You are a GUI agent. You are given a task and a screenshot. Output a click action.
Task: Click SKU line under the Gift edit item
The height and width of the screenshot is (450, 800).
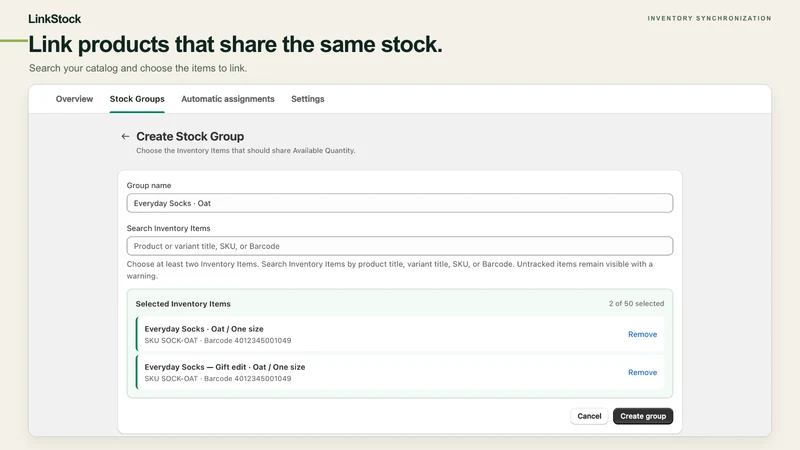click(x=218, y=379)
